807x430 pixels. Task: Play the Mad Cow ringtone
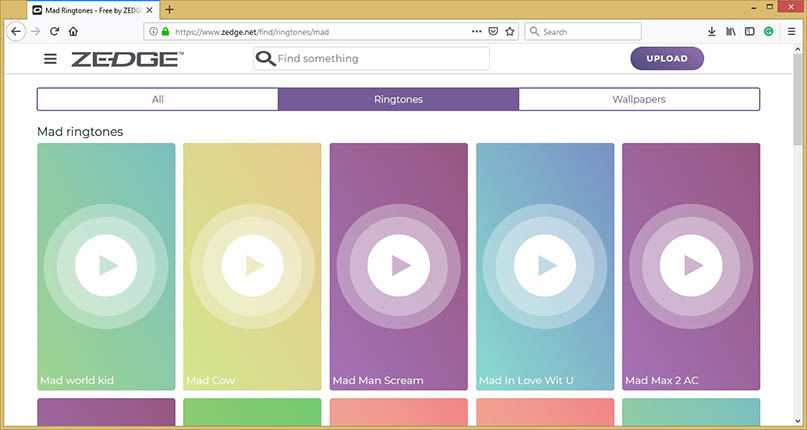point(252,266)
